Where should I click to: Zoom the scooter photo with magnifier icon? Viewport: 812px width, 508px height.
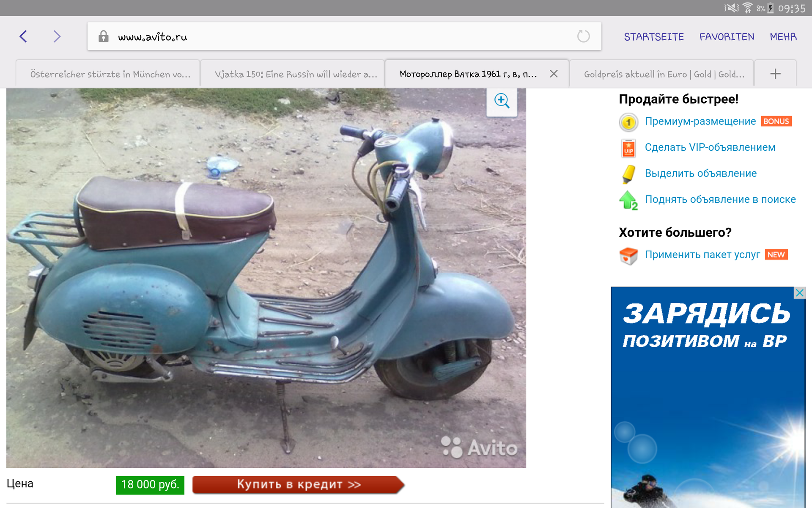502,101
